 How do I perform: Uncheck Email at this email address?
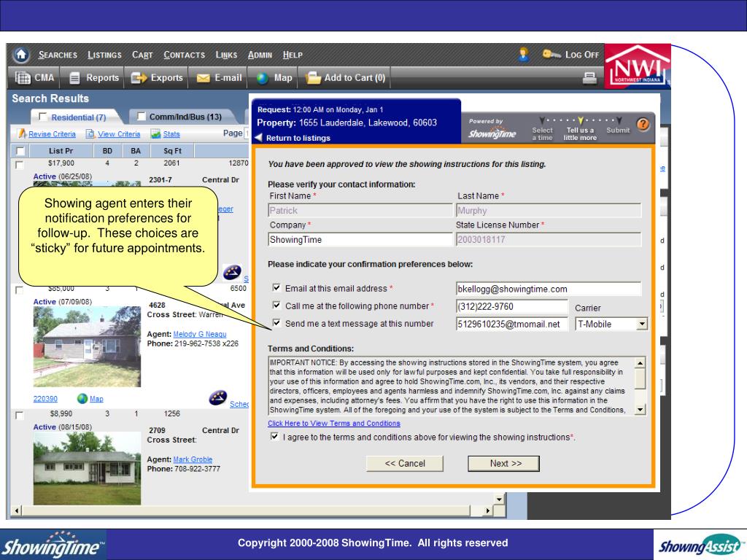click(276, 287)
